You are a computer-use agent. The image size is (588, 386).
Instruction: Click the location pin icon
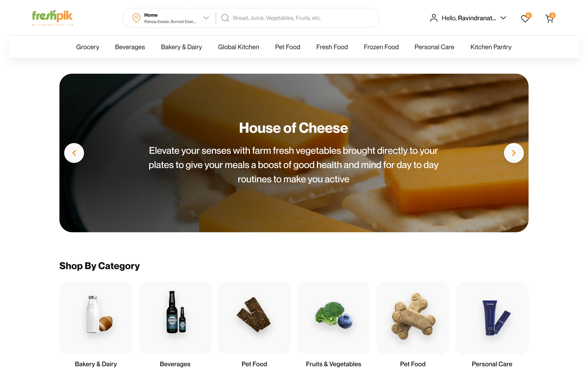pyautogui.click(x=136, y=18)
